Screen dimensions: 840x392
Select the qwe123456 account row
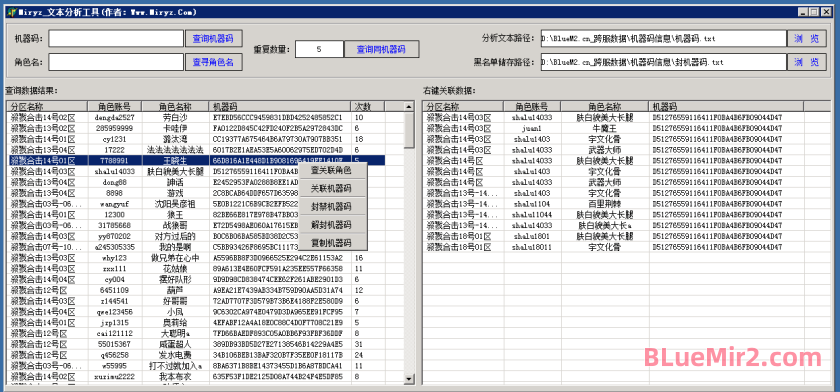point(196,312)
